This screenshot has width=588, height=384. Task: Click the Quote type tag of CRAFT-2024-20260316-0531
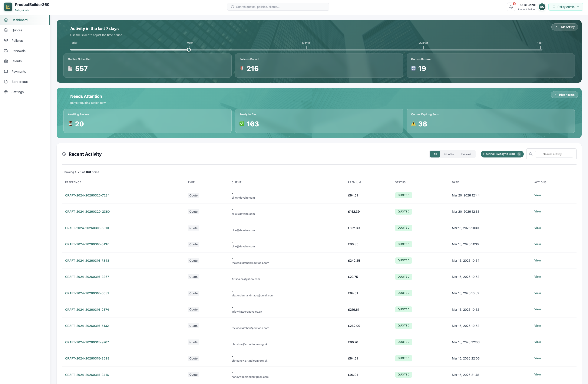pos(193,293)
